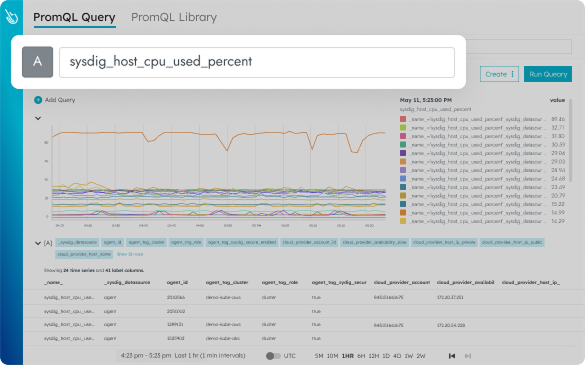Click the agent_tag_cluster column header
585x365 pixels.
[227, 283]
